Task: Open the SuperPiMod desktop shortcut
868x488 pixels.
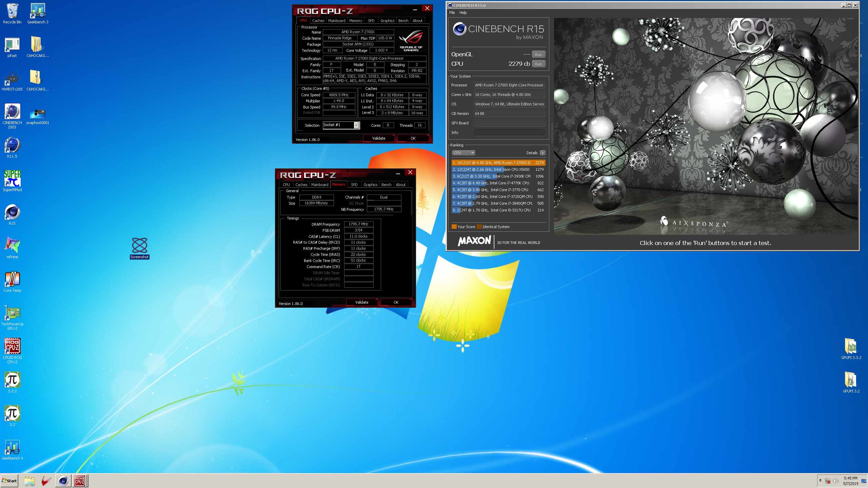Action: 12,181
